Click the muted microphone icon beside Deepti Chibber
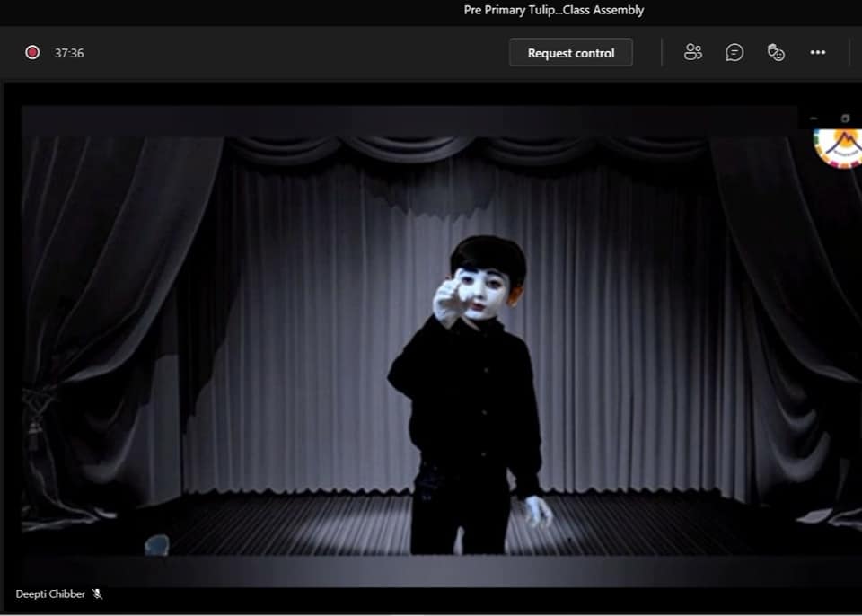Screen dimensions: 862x616 97,594
